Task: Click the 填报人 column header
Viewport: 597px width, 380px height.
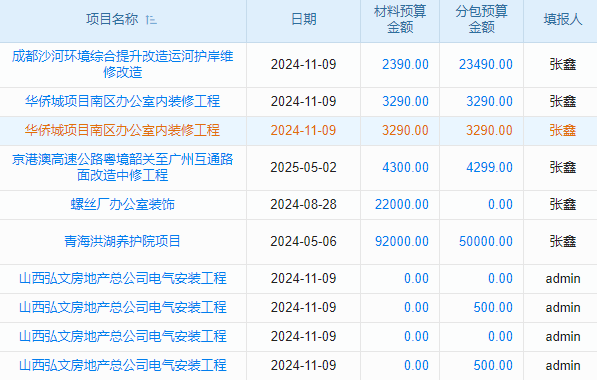Action: pyautogui.click(x=563, y=19)
